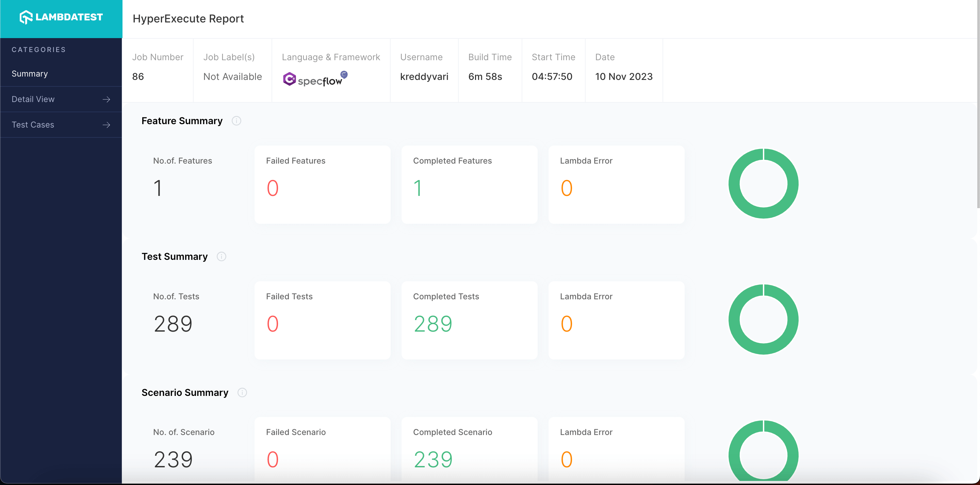
Task: Select the Summary category
Action: [30, 74]
